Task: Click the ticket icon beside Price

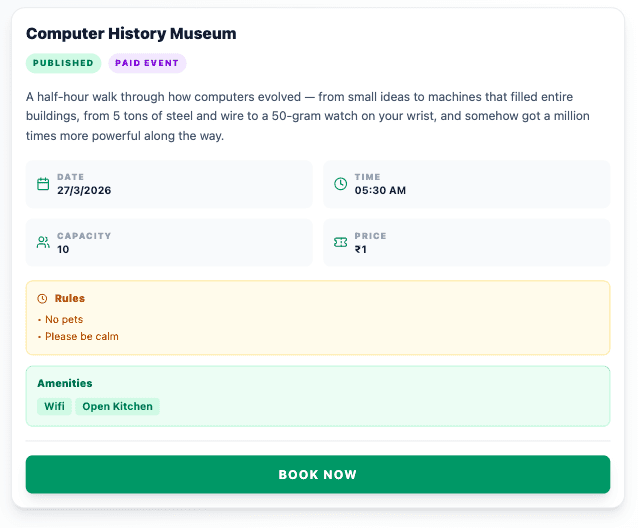Action: [340, 242]
